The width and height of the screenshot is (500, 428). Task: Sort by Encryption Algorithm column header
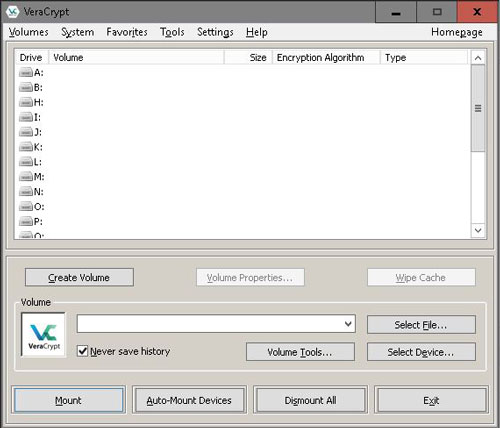(x=326, y=57)
